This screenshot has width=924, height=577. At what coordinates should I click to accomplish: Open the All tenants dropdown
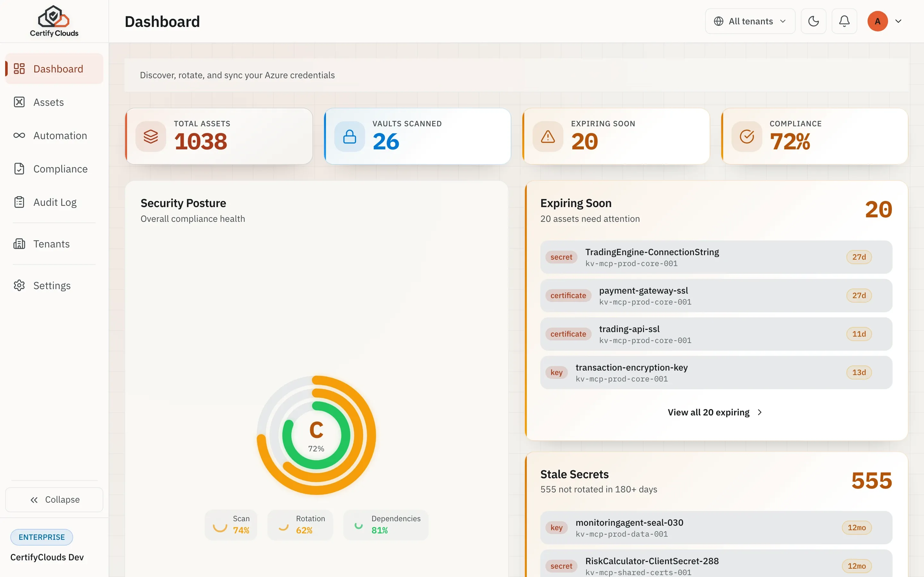(x=750, y=21)
